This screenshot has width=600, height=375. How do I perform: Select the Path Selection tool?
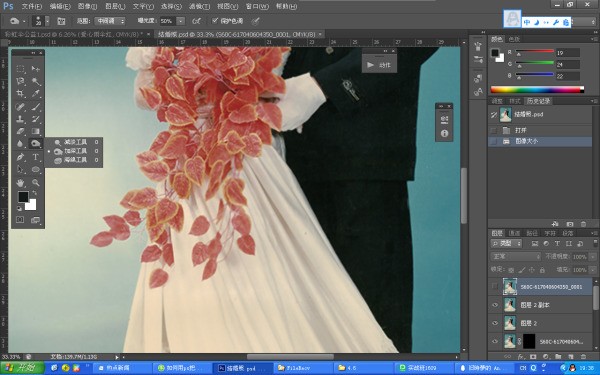coord(20,169)
